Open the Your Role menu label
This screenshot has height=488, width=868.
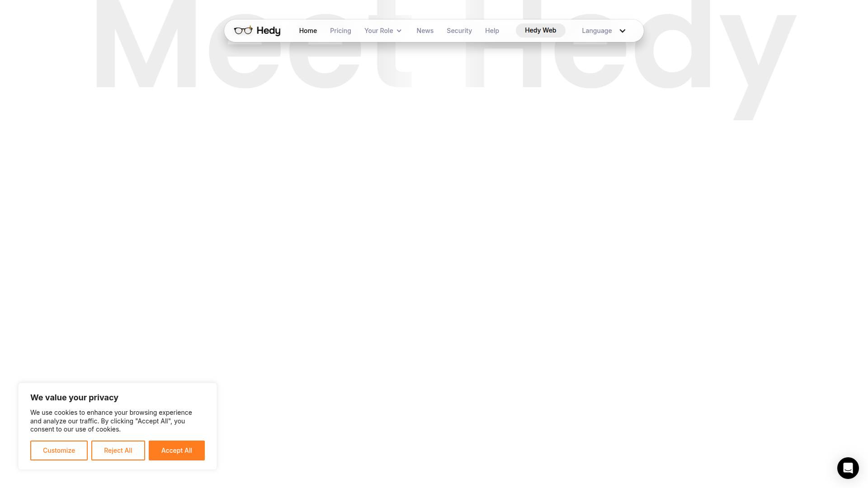tap(379, 31)
